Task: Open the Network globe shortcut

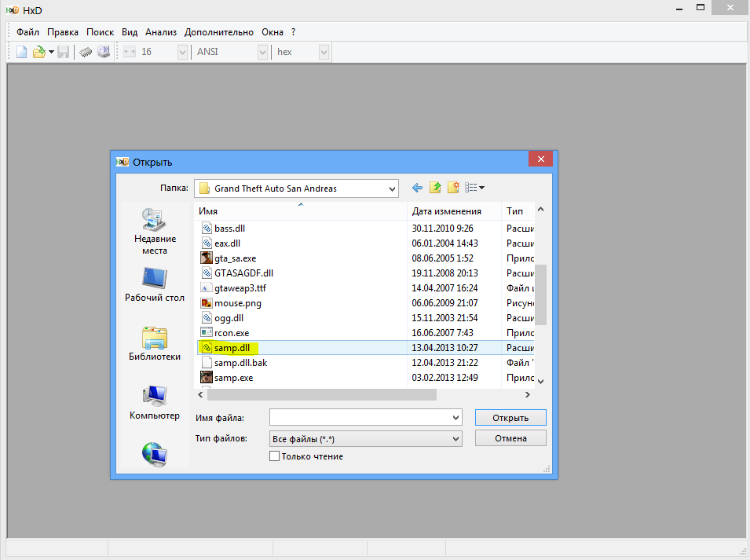Action: click(155, 454)
